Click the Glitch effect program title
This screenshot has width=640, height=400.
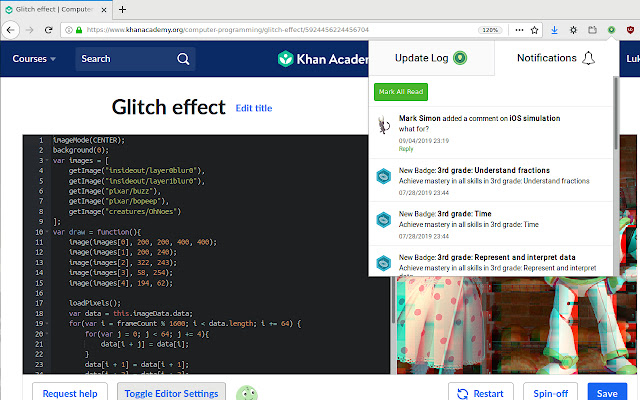point(169,107)
